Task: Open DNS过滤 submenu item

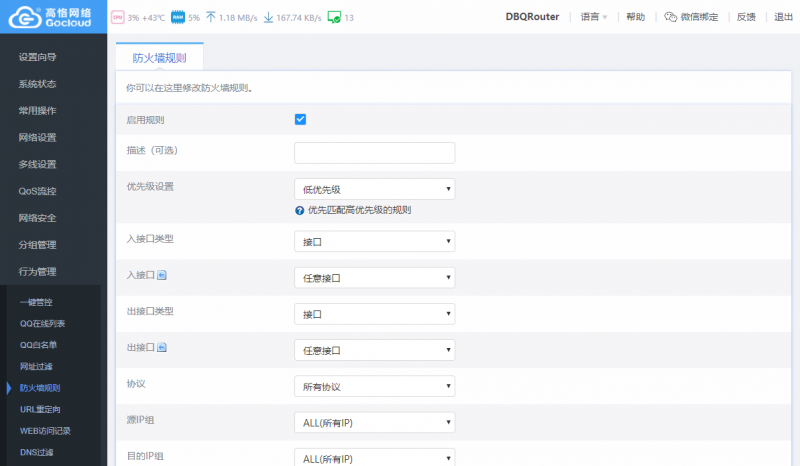Action: coord(37,452)
